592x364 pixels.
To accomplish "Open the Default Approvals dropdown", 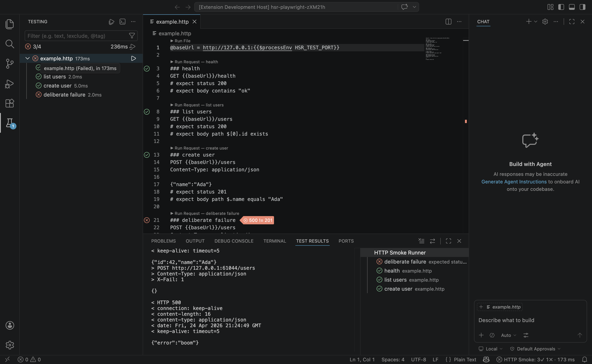I will point(535,349).
